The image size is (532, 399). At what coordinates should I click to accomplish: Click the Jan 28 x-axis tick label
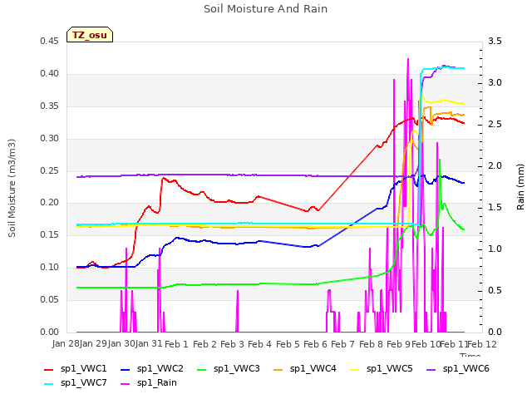point(66,344)
